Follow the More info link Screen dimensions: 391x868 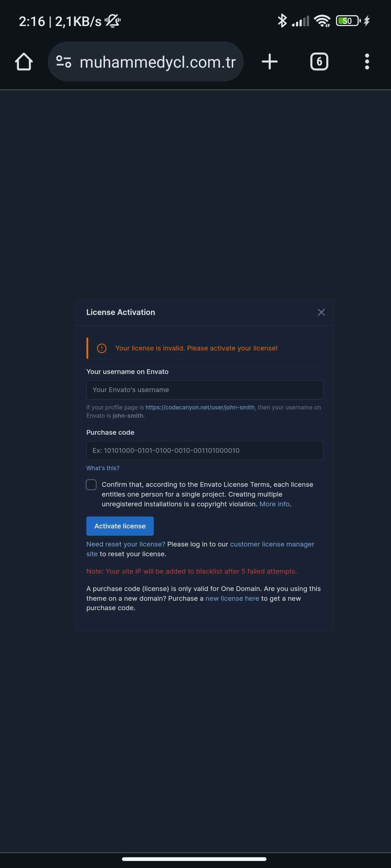[274, 504]
